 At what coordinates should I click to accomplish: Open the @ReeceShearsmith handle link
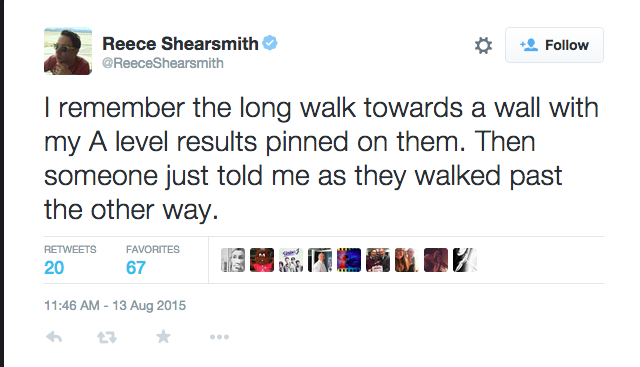point(163,63)
